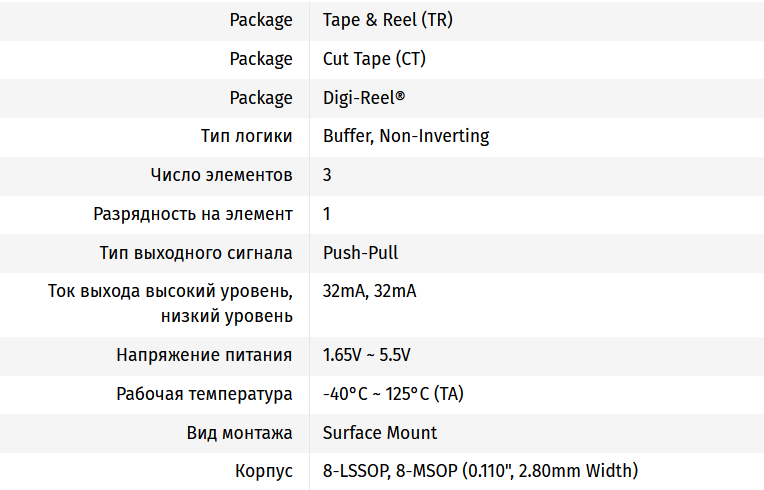Screen dimensions: 764x490
Task: Click the "Рабочая температура" label
Action: 204,394
